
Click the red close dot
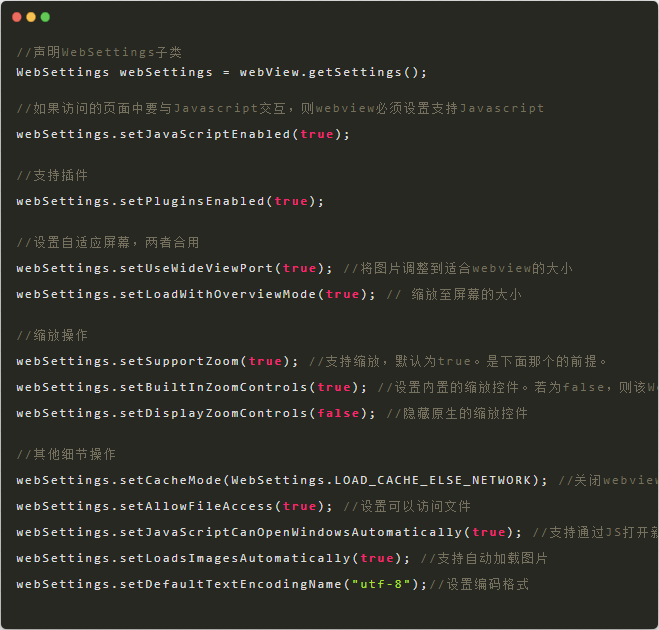(17, 17)
